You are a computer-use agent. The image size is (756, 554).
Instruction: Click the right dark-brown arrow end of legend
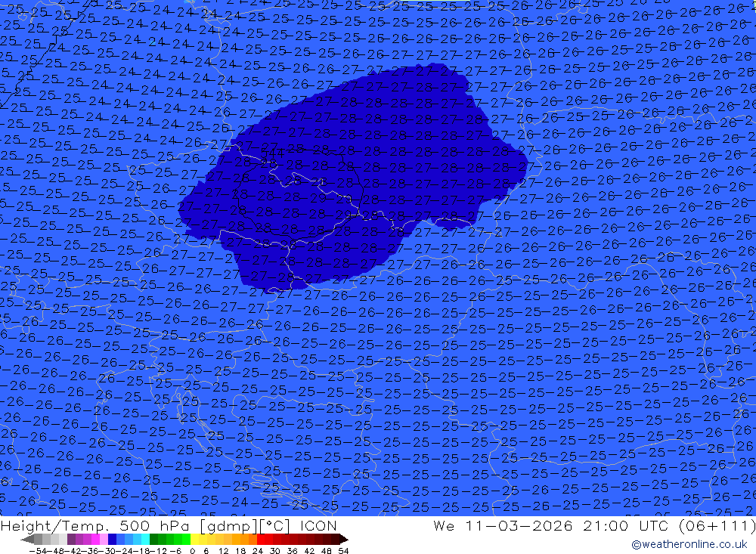tap(344, 540)
